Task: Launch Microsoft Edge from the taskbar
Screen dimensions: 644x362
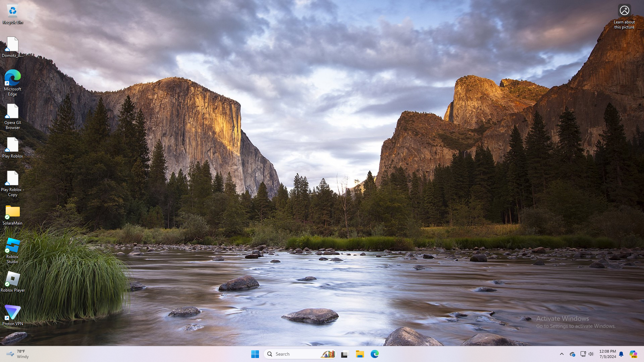Action: click(375, 354)
